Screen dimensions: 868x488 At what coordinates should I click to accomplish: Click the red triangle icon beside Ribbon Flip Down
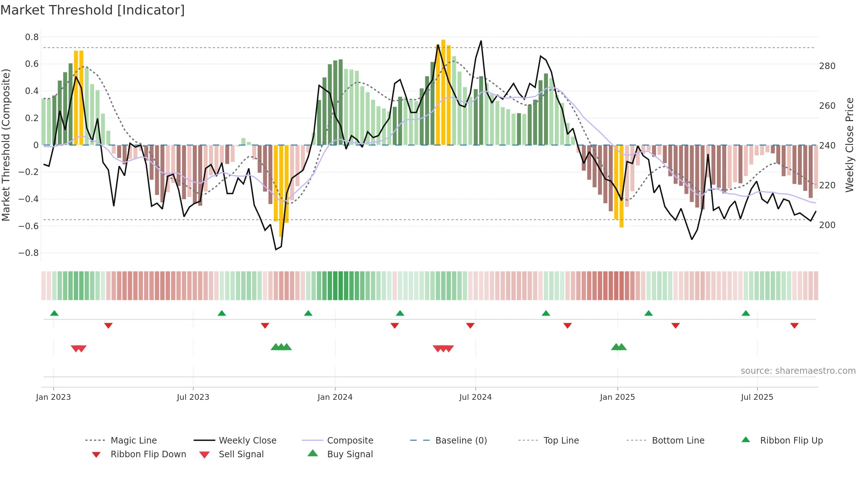pos(96,455)
